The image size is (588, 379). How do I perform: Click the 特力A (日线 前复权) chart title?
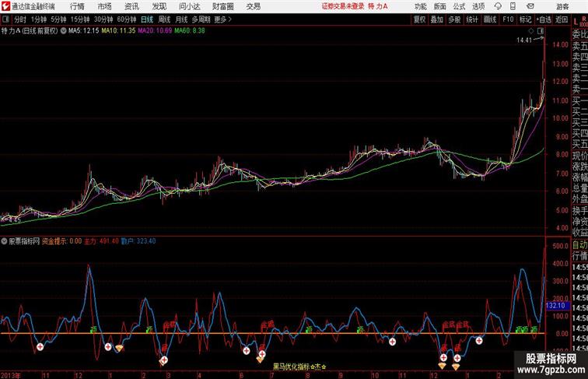30,31
